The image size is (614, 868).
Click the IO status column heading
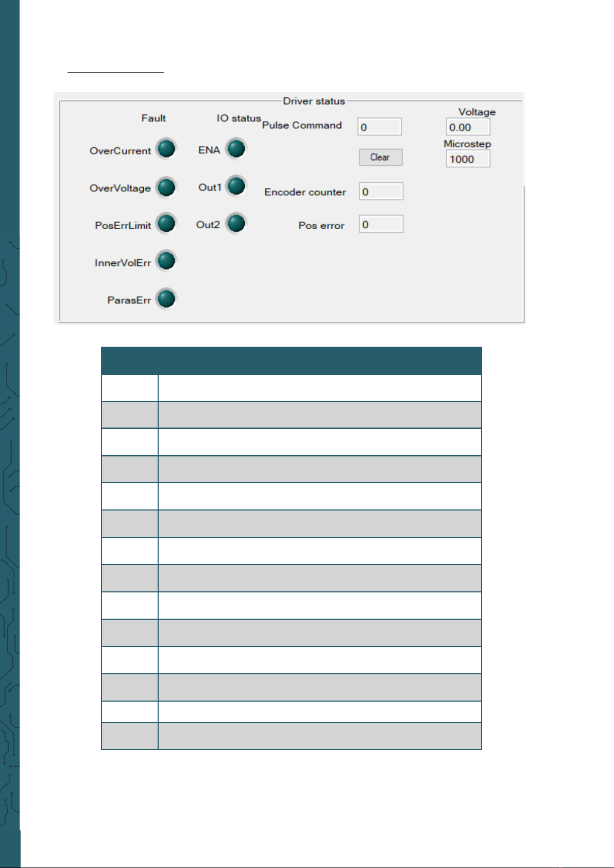click(238, 118)
